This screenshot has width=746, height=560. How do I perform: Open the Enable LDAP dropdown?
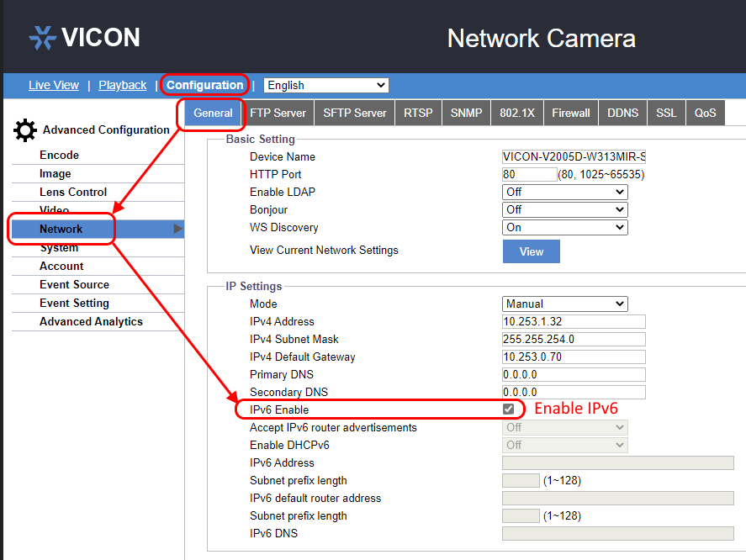(564, 192)
